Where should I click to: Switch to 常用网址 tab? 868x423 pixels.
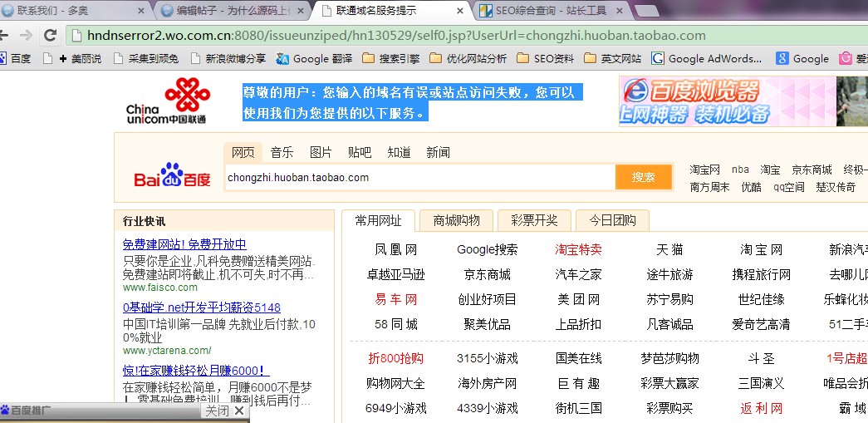pyautogui.click(x=378, y=220)
